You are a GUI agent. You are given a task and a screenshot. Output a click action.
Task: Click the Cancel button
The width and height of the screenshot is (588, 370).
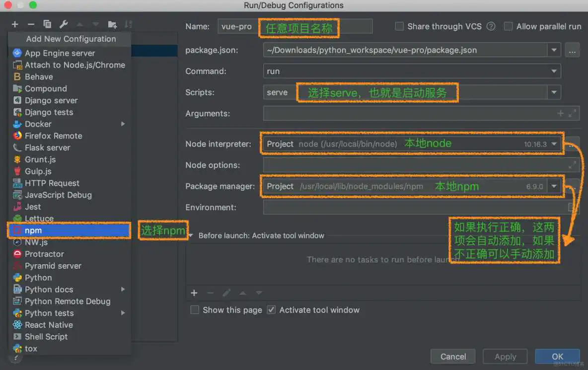click(x=453, y=357)
